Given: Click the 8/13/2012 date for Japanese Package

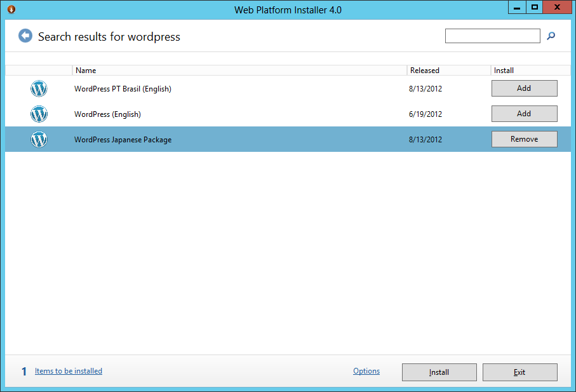Looking at the screenshot, I should coord(425,140).
